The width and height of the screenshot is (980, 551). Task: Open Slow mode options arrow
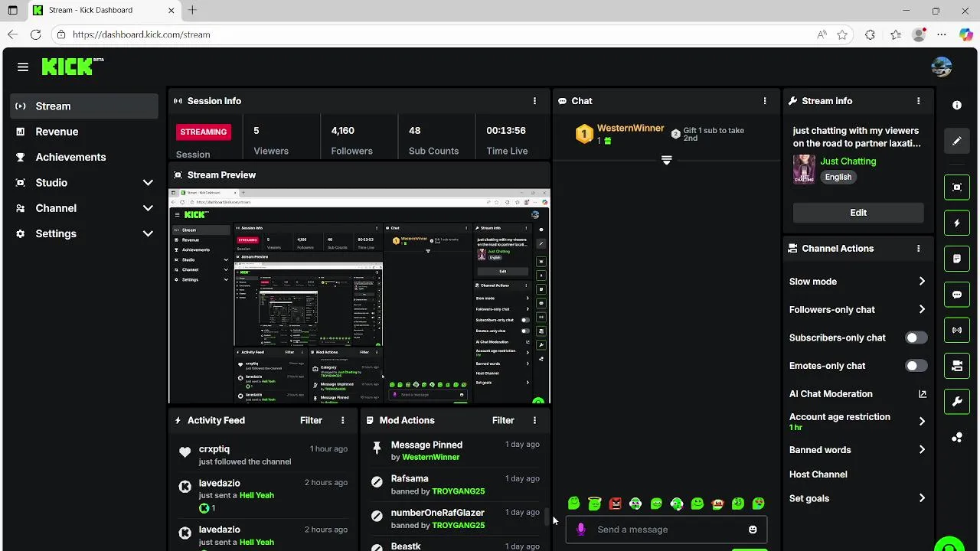[x=922, y=282]
